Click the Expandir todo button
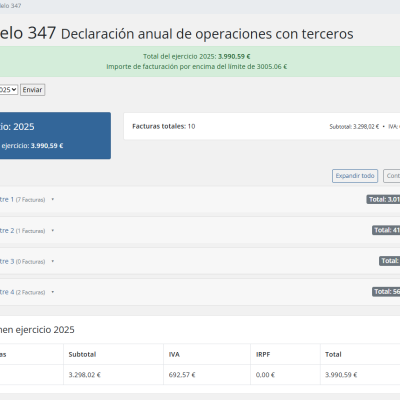The width and height of the screenshot is (400, 400). 355,176
